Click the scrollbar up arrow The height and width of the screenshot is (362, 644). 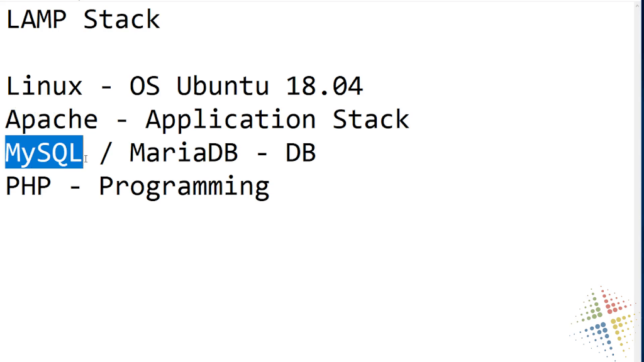[638, 6]
